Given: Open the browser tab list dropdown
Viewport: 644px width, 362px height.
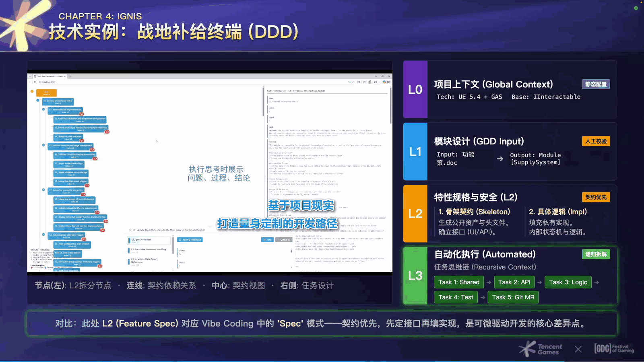Looking at the screenshot, I should click(30, 76).
